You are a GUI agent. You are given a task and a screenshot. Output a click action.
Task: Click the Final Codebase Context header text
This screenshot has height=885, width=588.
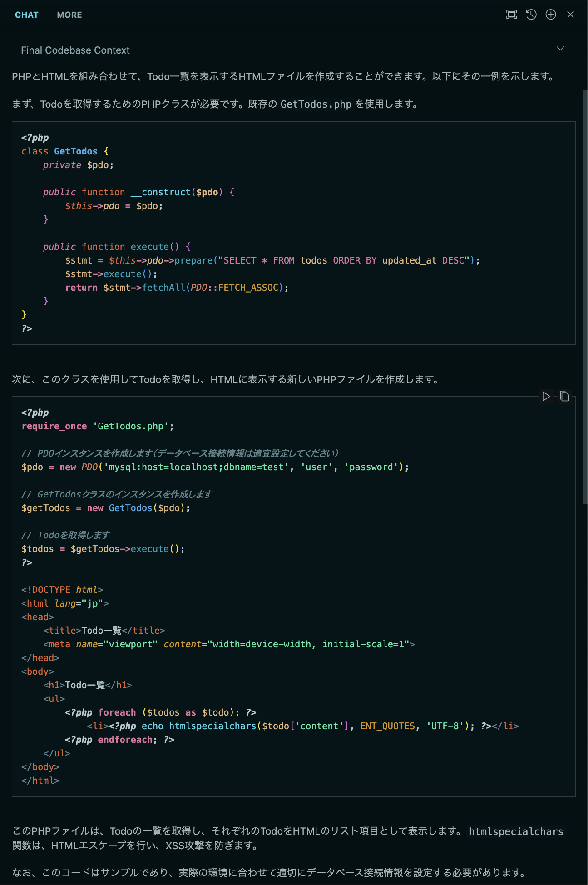[75, 50]
